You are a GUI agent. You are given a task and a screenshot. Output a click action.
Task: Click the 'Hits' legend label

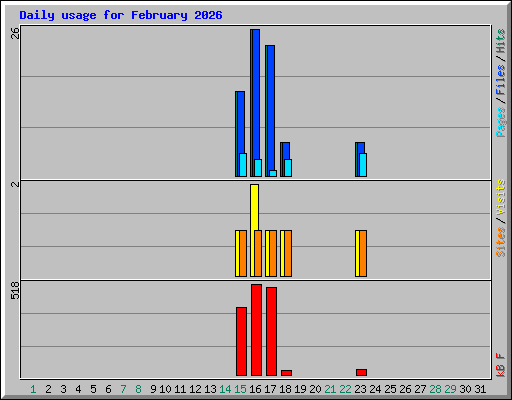[x=501, y=41]
